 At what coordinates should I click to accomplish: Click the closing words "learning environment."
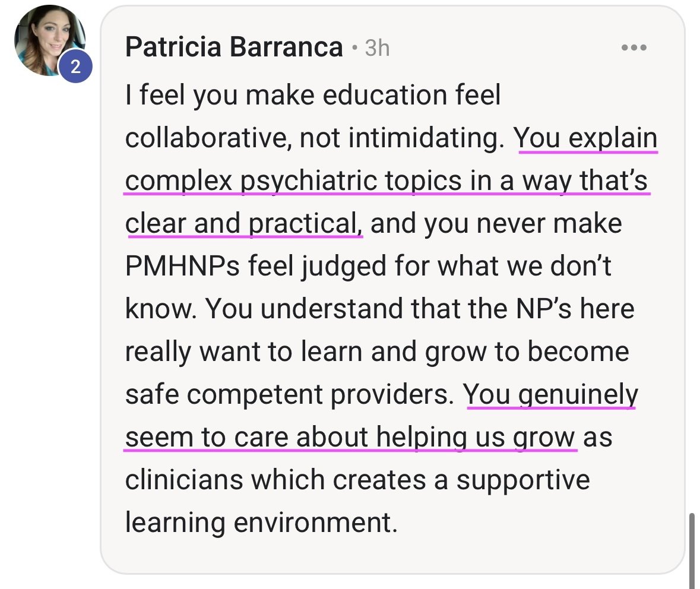point(261,523)
